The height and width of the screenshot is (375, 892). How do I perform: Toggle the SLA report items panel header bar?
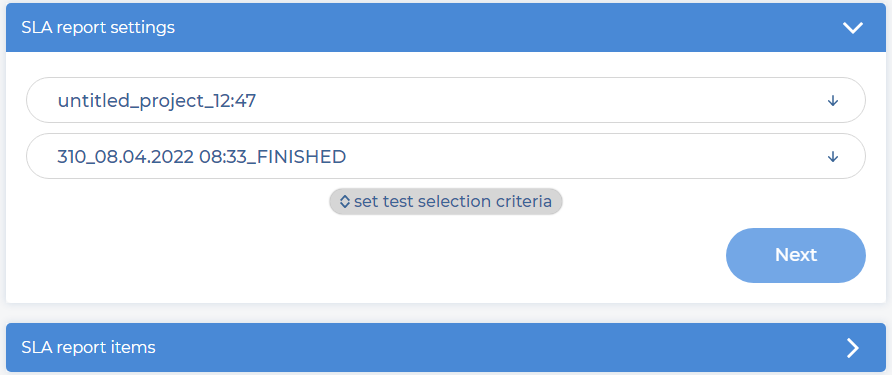pos(446,348)
